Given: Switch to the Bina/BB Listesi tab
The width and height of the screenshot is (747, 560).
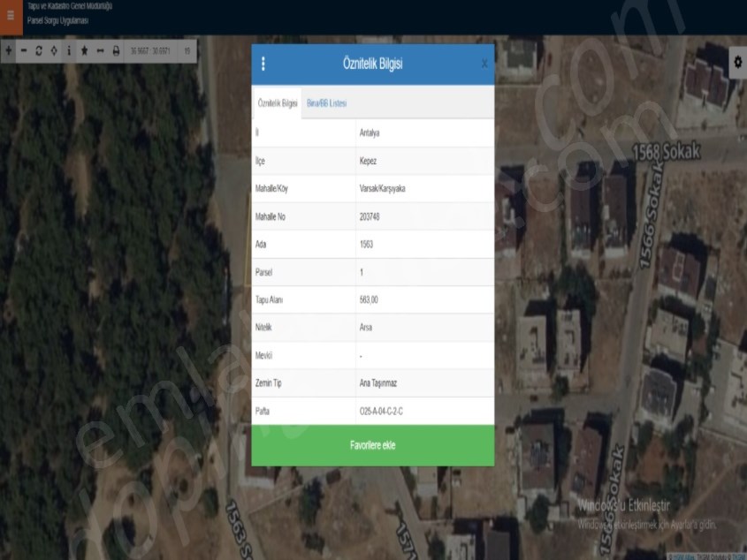Looking at the screenshot, I should [326, 103].
